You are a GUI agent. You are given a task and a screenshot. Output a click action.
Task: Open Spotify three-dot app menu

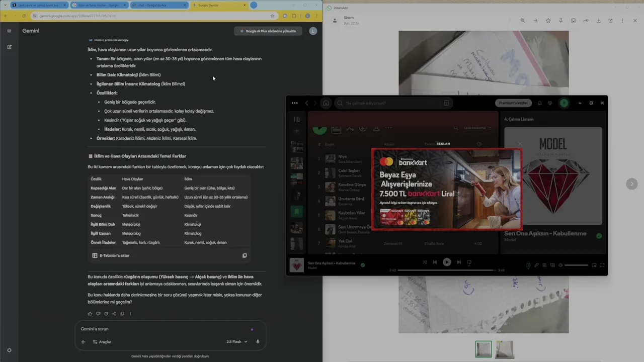point(295,103)
